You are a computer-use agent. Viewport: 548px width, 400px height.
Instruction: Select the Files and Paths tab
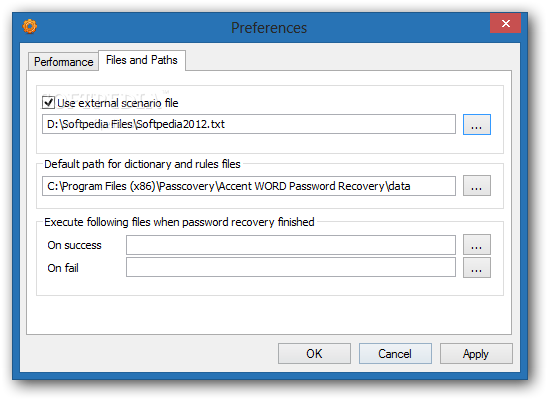click(x=142, y=60)
